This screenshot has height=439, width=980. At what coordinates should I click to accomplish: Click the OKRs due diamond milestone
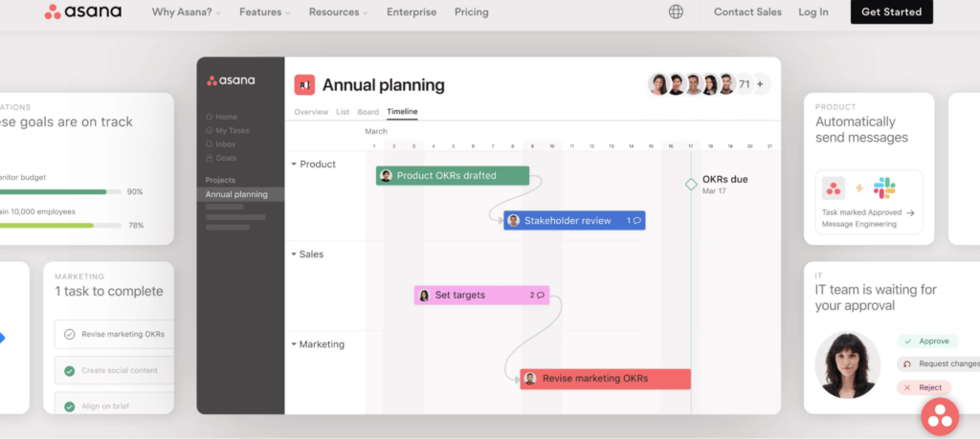[x=691, y=185]
